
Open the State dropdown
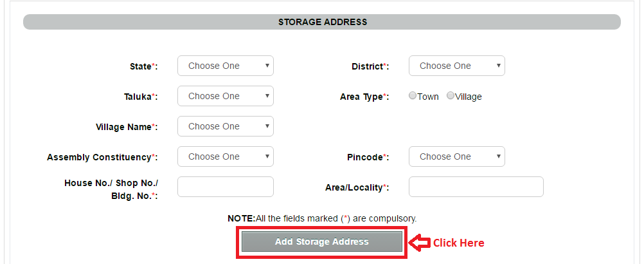[x=225, y=66]
